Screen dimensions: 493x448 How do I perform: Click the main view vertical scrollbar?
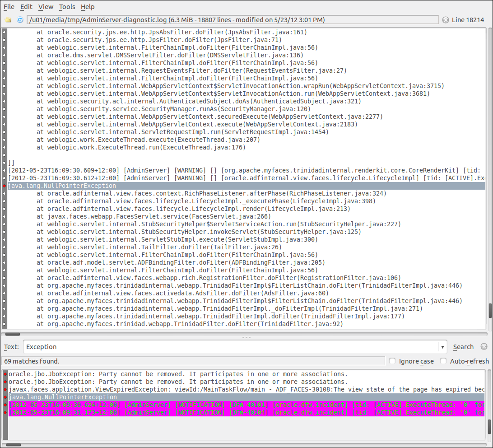(489, 179)
